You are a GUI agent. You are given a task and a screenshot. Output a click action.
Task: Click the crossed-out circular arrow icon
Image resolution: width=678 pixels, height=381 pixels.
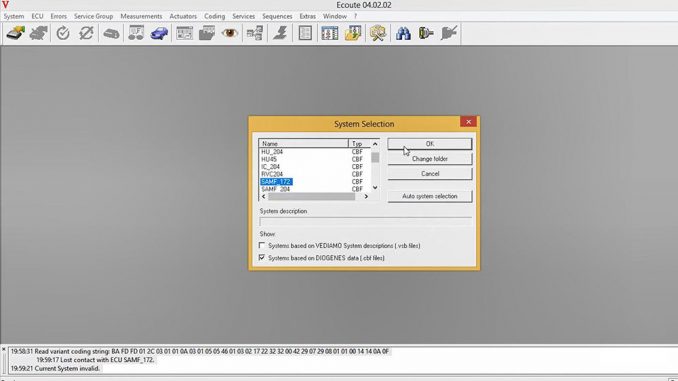coord(86,33)
